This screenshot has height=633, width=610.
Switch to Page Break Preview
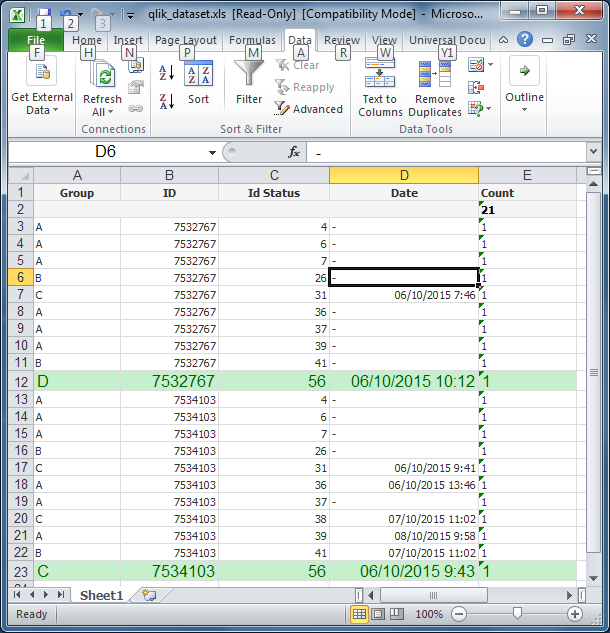(x=396, y=614)
